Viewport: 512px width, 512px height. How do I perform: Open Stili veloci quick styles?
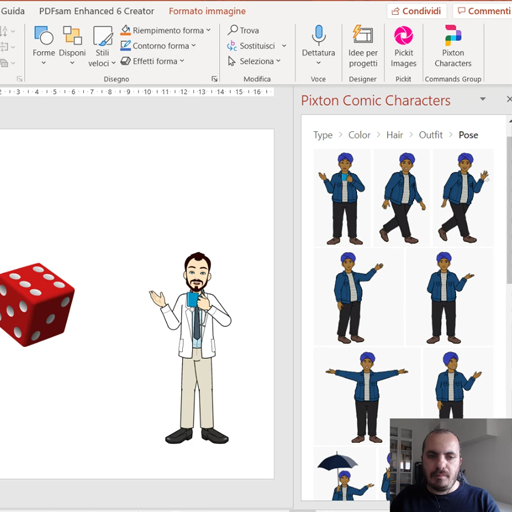[102, 46]
